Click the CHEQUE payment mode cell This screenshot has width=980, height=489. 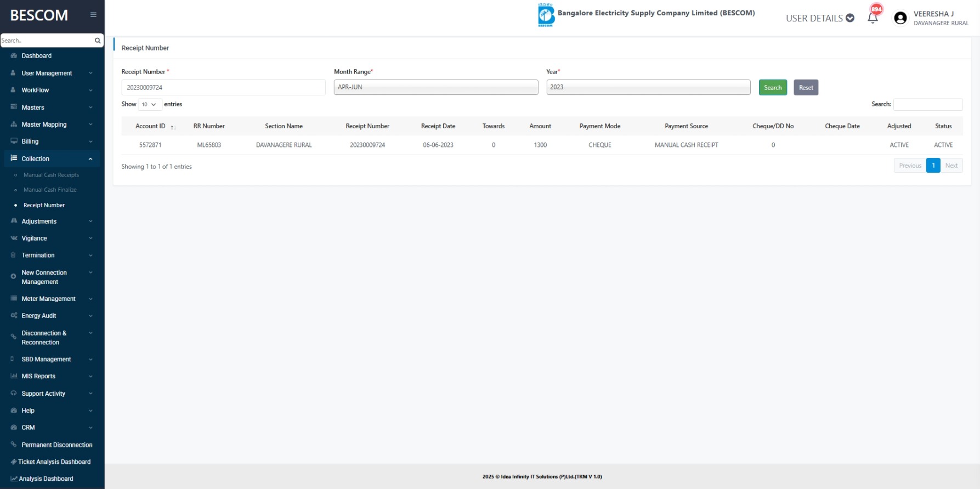[600, 145]
